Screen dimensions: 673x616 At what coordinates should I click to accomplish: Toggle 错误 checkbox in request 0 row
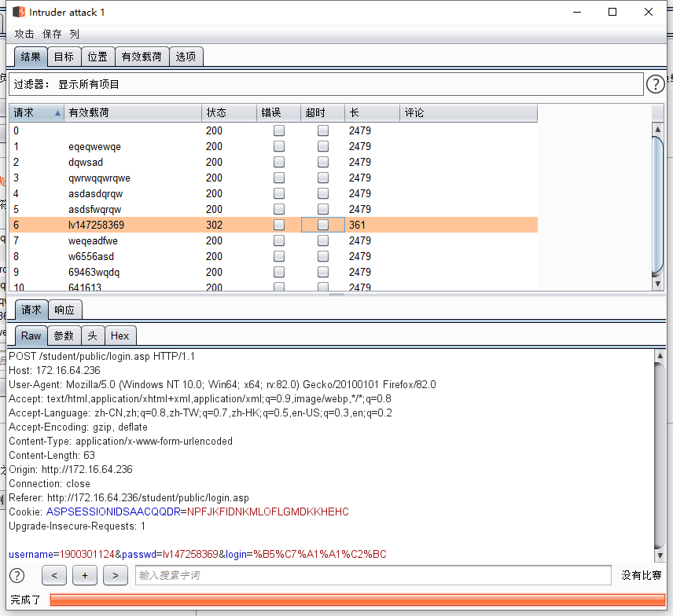(x=279, y=130)
